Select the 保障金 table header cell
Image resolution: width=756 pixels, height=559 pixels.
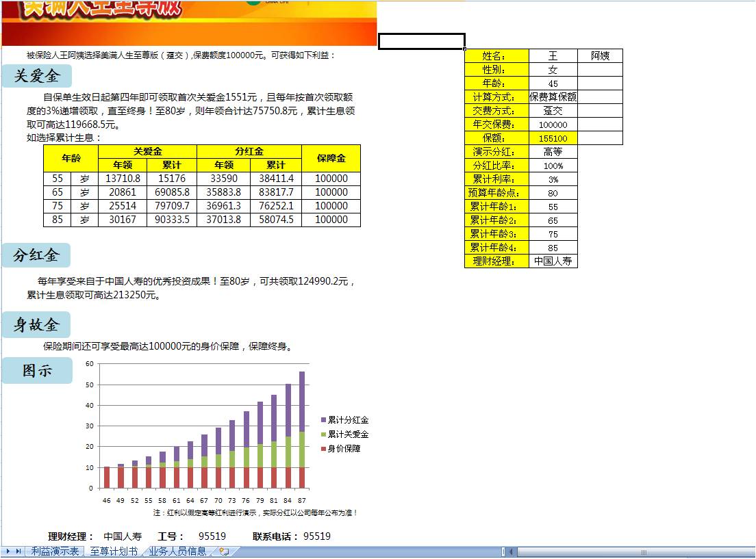[331, 158]
